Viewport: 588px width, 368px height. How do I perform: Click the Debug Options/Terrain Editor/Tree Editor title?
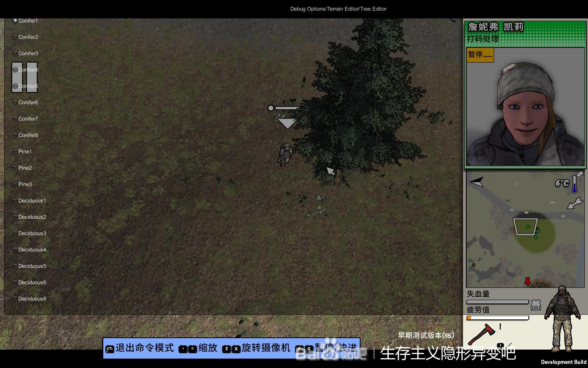pos(338,9)
